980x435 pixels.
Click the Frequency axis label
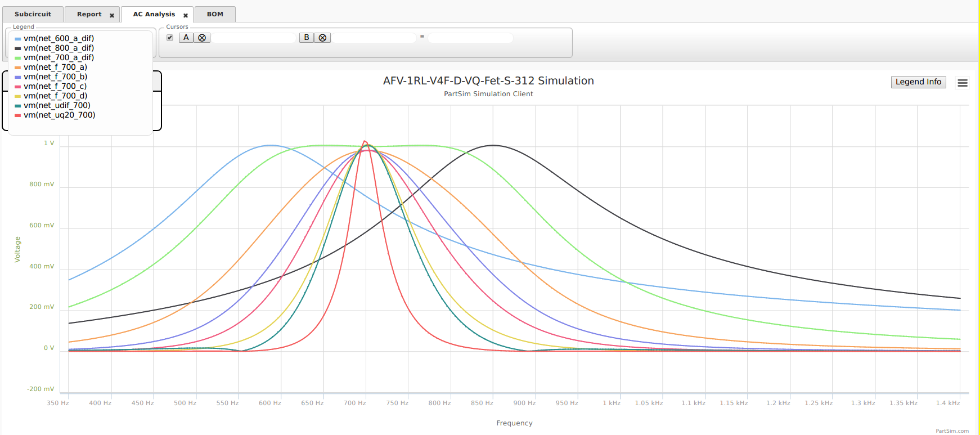coord(514,423)
